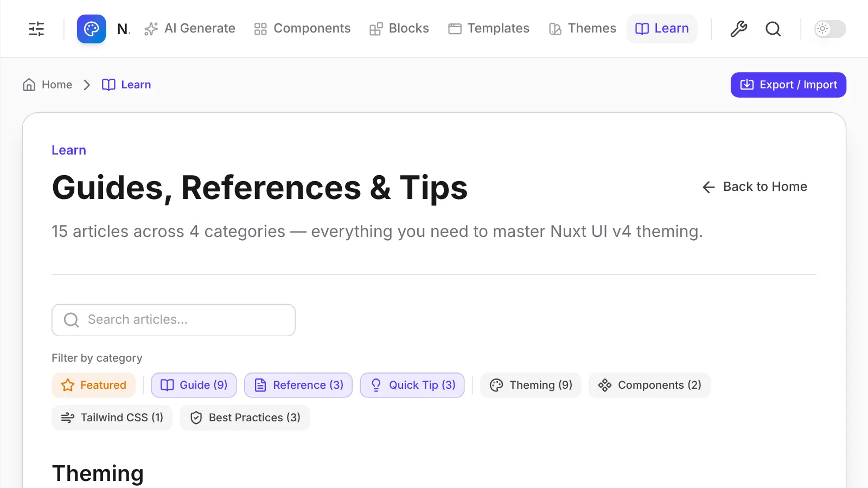This screenshot has height=488, width=868.
Task: Open the Blocks nav item
Action: pos(399,29)
